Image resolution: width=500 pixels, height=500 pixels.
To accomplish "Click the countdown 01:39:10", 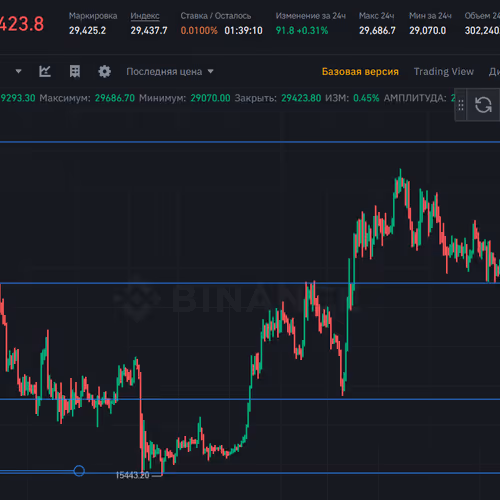I will coord(243,31).
